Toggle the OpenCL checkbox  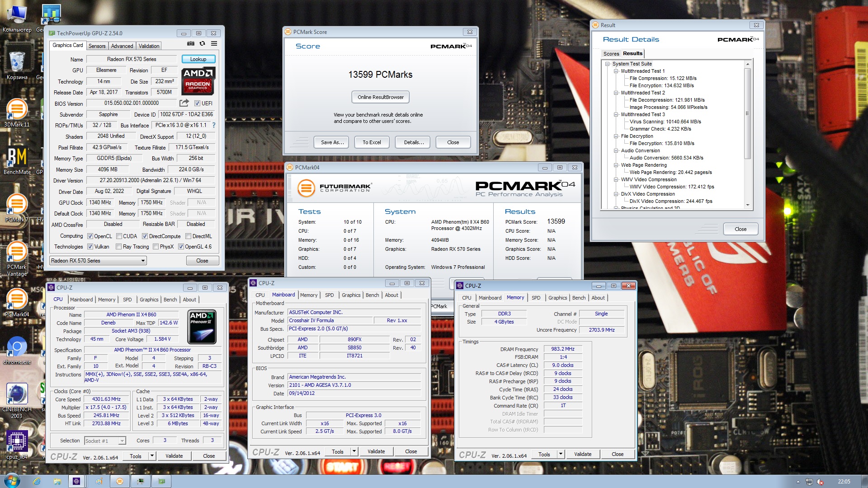pos(90,236)
